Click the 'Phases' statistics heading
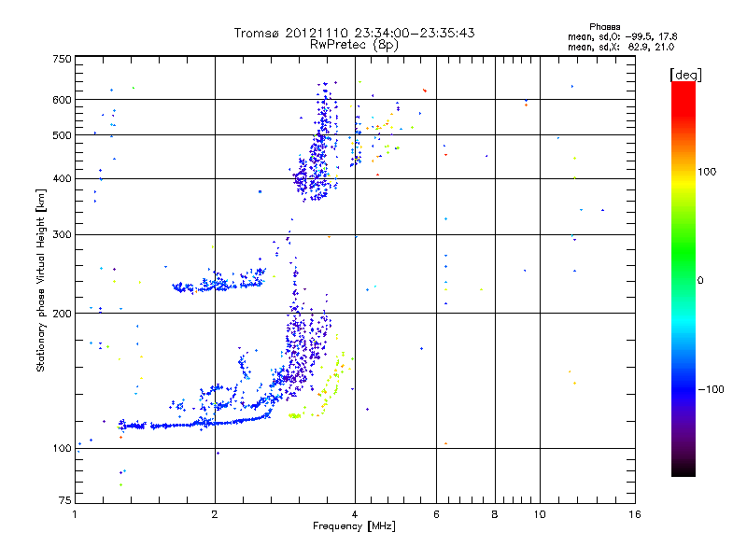This screenshot has height=560, width=747. click(x=604, y=27)
